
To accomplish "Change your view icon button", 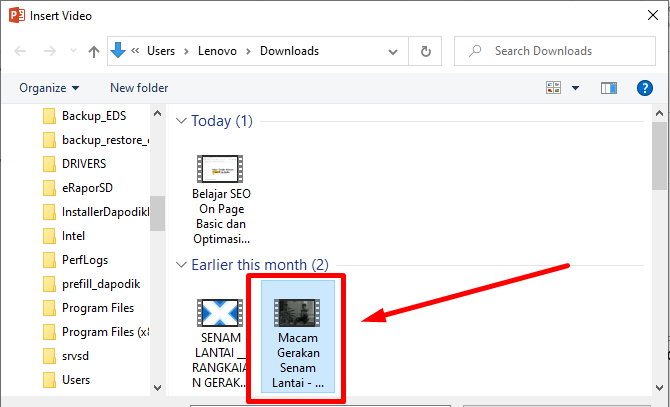I will 553,88.
